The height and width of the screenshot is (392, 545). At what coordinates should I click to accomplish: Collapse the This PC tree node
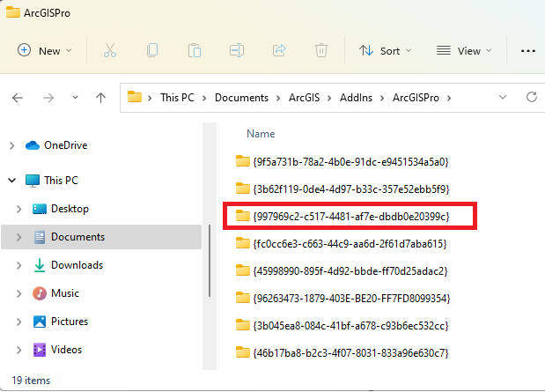pyautogui.click(x=12, y=181)
